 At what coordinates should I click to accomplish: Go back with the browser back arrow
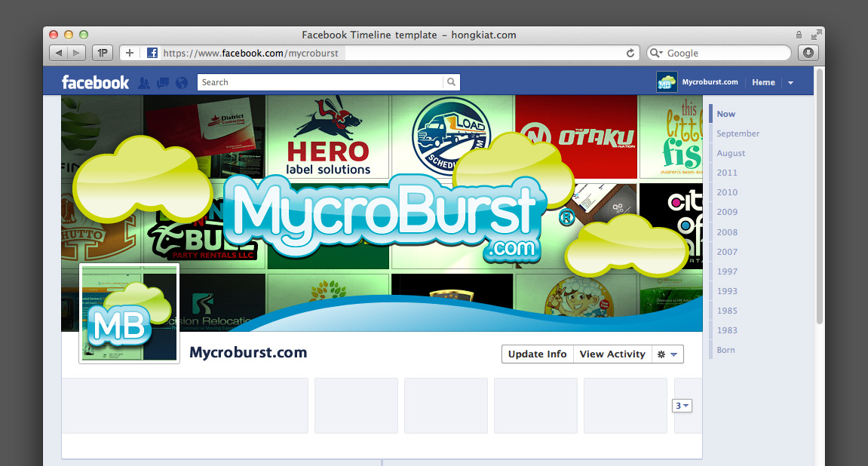point(59,53)
